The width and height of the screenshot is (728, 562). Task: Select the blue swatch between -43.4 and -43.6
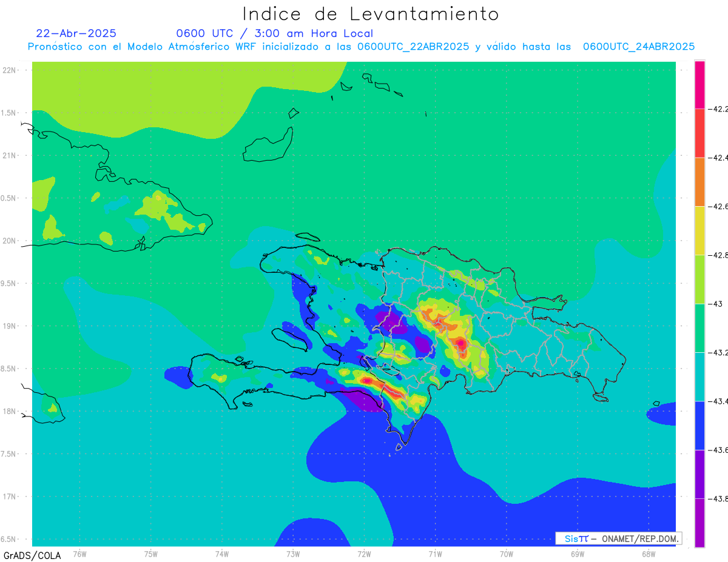pyautogui.click(x=699, y=425)
